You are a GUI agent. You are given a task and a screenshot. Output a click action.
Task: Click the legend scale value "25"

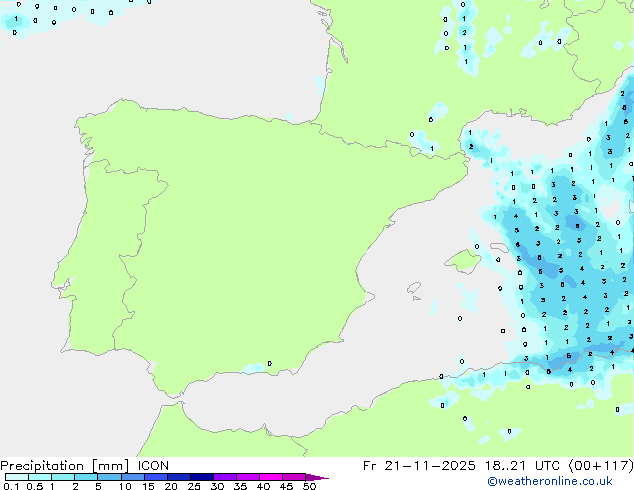click(x=194, y=486)
